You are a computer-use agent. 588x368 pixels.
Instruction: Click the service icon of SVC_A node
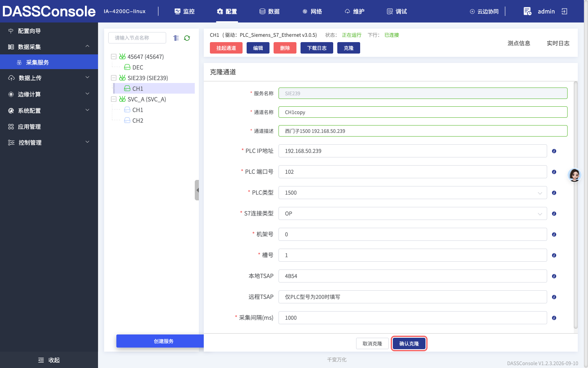pos(122,99)
